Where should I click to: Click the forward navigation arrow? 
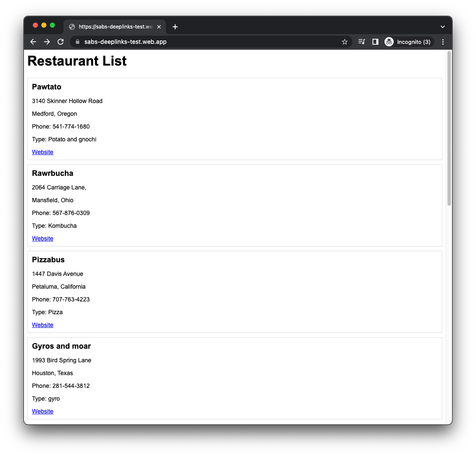coord(46,42)
